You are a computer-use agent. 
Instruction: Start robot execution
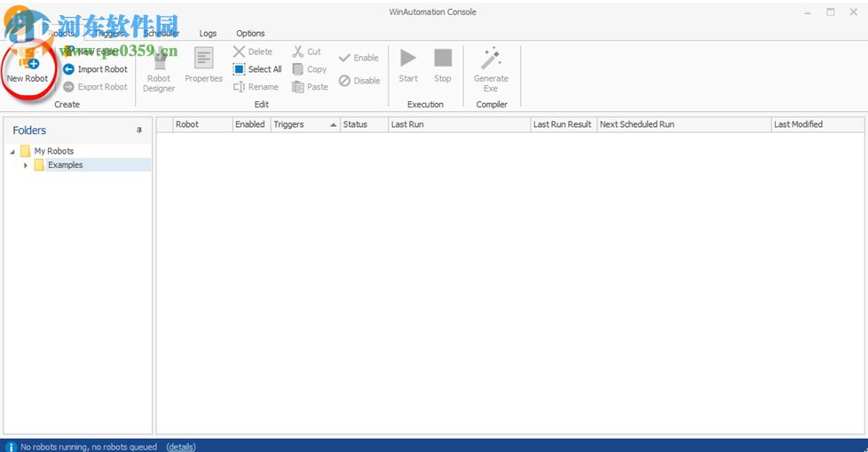(x=408, y=66)
